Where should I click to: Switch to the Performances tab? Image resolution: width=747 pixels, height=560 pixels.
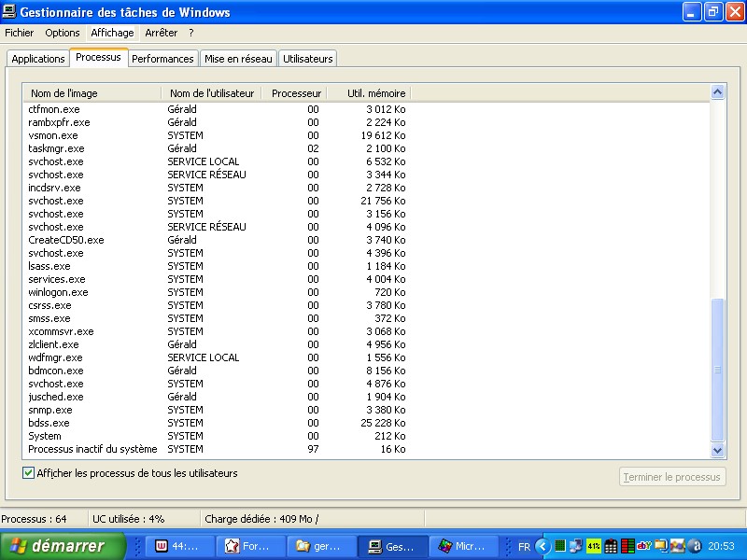[x=162, y=59]
